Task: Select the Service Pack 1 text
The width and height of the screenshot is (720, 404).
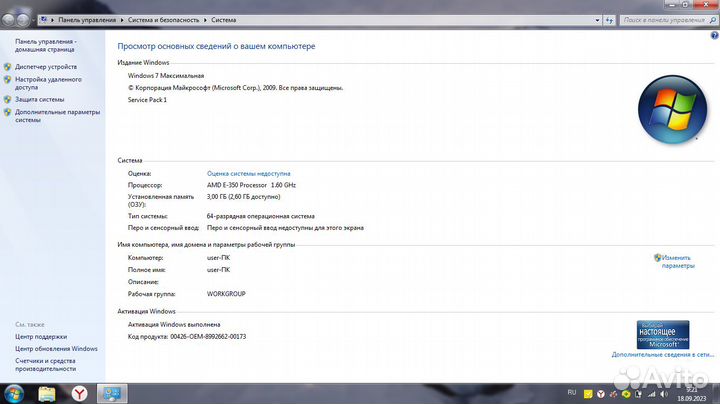Action: pos(147,100)
